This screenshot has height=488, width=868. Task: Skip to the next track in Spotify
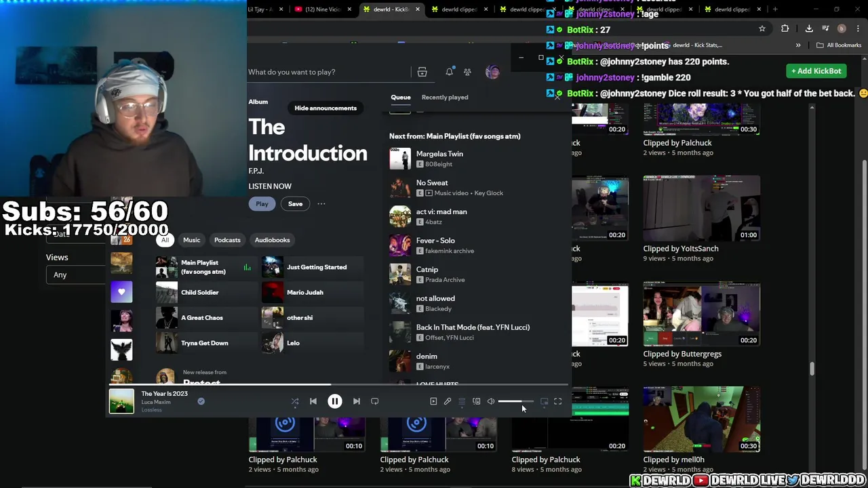pyautogui.click(x=357, y=401)
